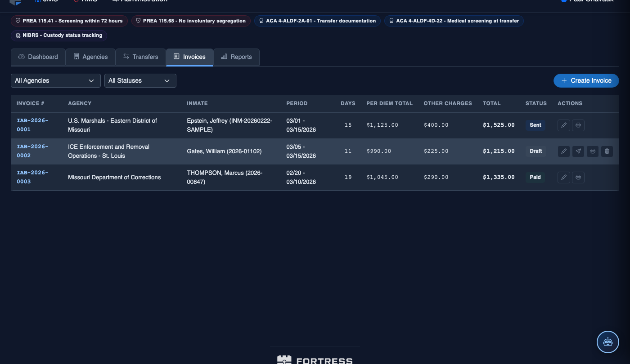Screen dimensions: 630x364
Task: Click the PREA 115.41 screening compliance chip
Action: coord(69,21)
